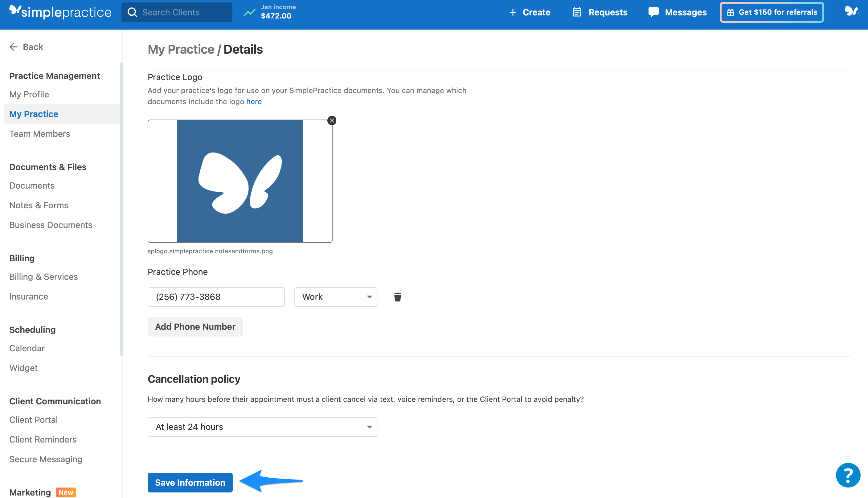Screen dimensions: 868x498
Task: Remove the practice logo using the X
Action: (x=331, y=120)
